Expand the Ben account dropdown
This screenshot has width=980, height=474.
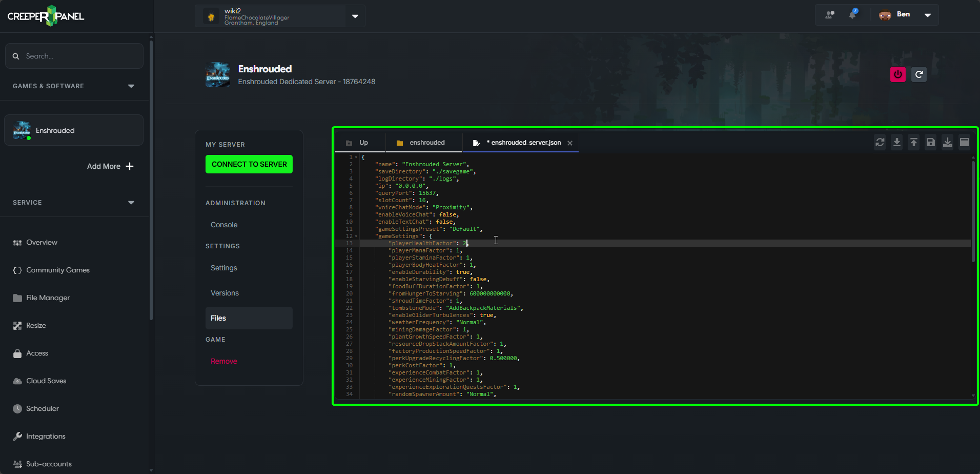click(927, 15)
